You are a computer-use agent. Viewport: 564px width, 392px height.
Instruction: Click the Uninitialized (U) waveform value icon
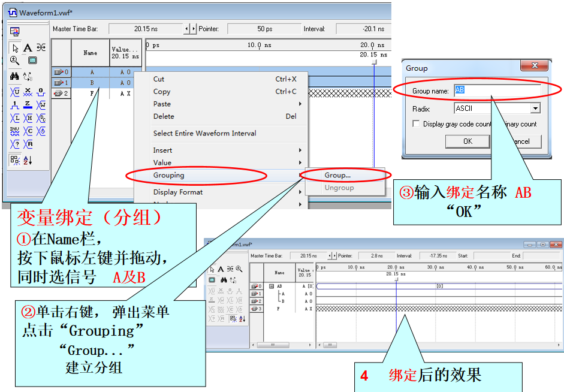click(x=15, y=92)
